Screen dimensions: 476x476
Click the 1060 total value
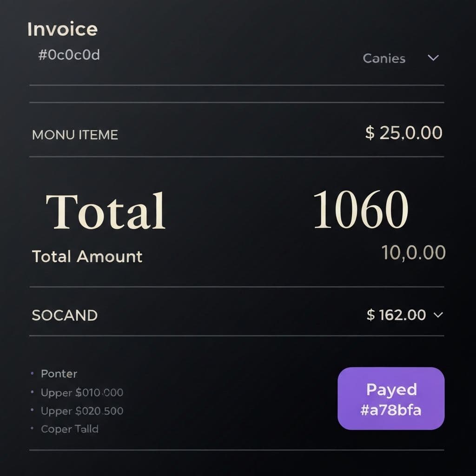pyautogui.click(x=361, y=210)
